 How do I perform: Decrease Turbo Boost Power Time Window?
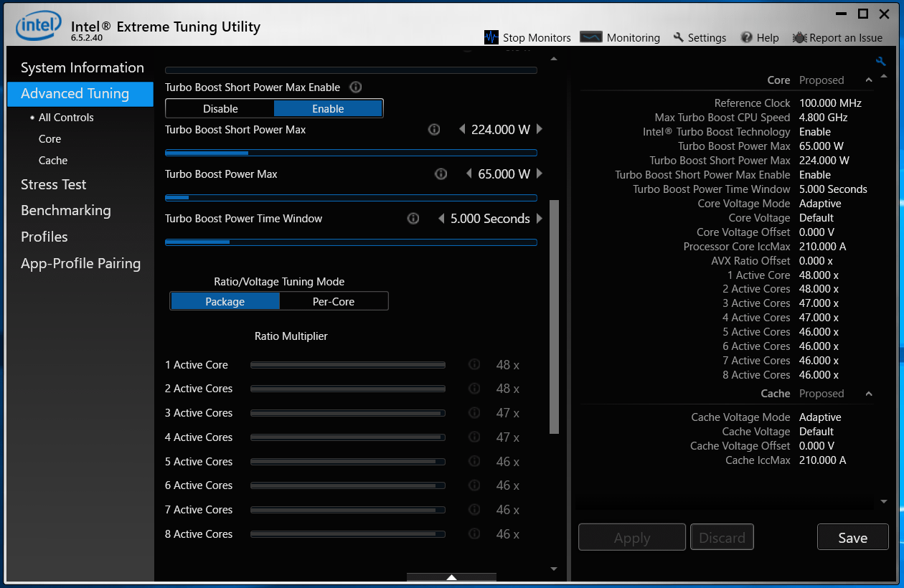point(441,219)
